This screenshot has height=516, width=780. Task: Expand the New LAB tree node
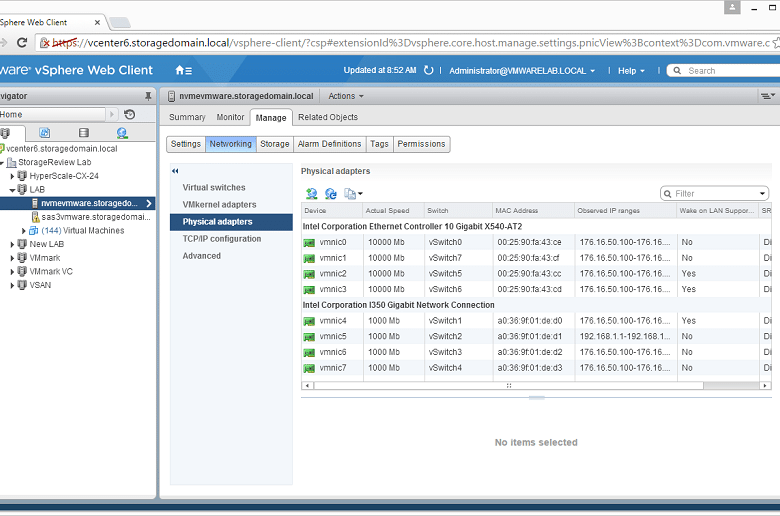[x=12, y=244]
